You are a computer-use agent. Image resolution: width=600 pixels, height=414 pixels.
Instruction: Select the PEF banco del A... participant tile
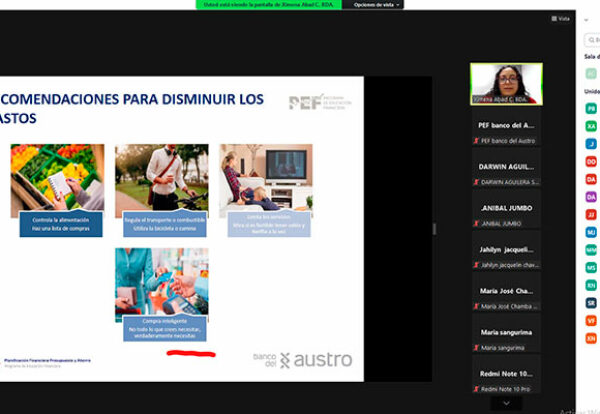(506, 125)
